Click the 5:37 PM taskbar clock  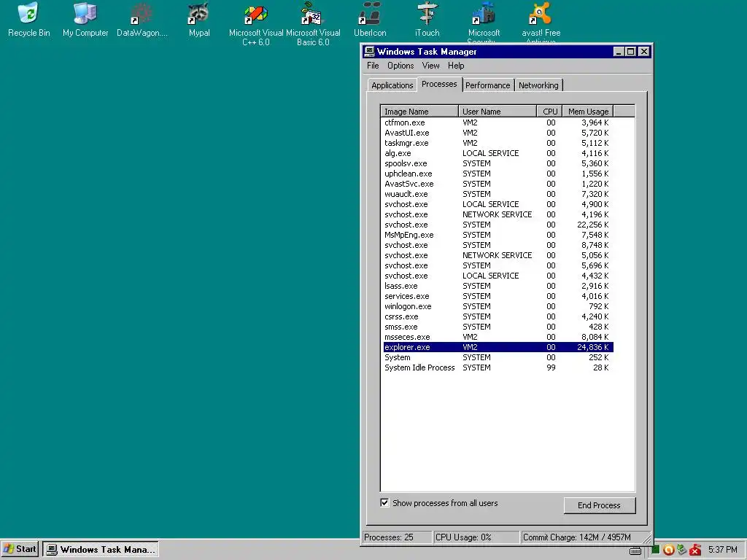click(722, 550)
